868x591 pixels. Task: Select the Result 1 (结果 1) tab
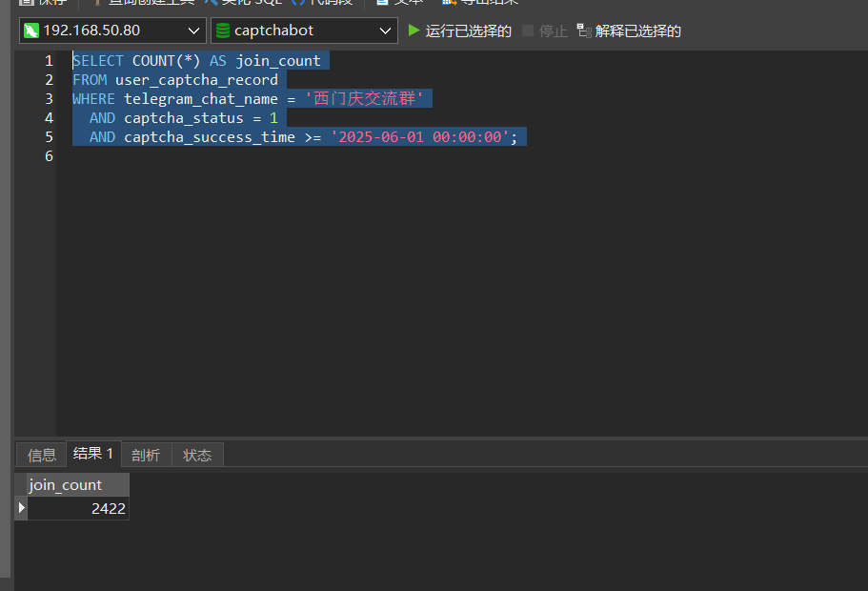click(92, 454)
